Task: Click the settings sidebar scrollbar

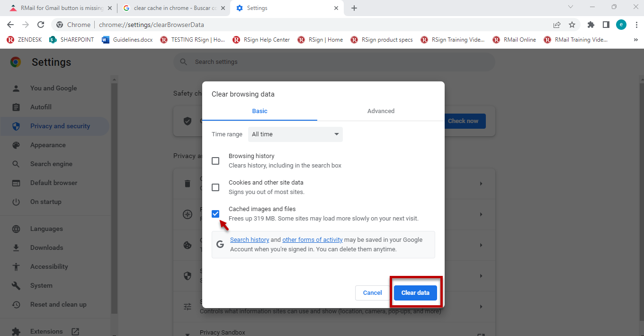Action: tap(114, 189)
